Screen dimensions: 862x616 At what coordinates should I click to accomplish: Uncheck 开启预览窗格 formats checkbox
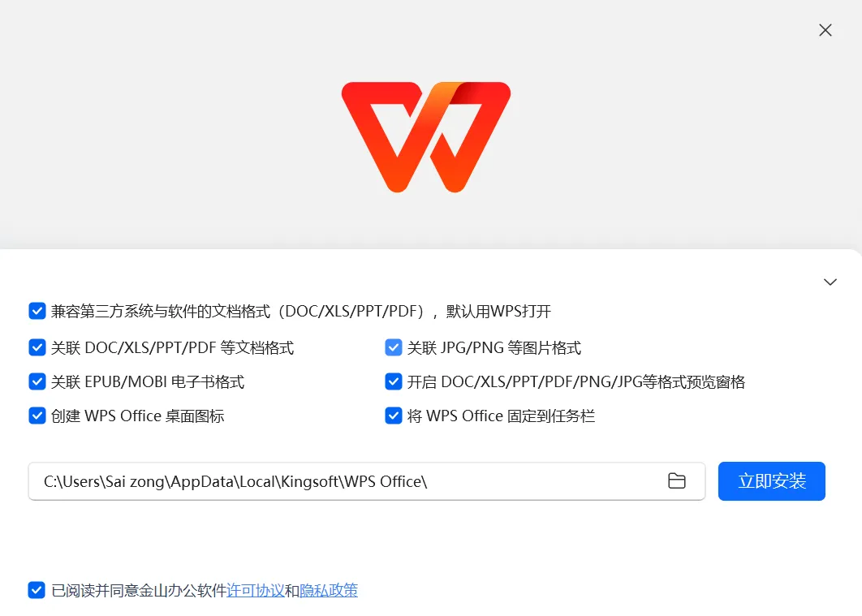pos(393,381)
